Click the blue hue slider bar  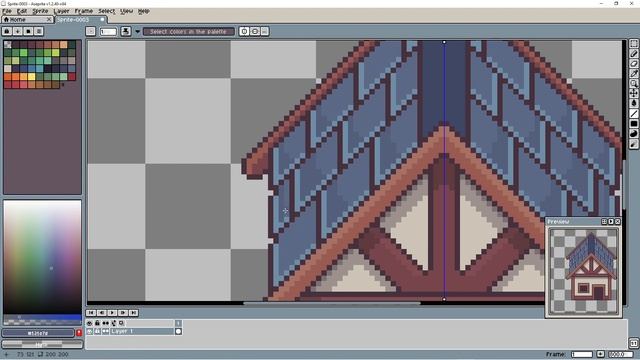(42, 317)
